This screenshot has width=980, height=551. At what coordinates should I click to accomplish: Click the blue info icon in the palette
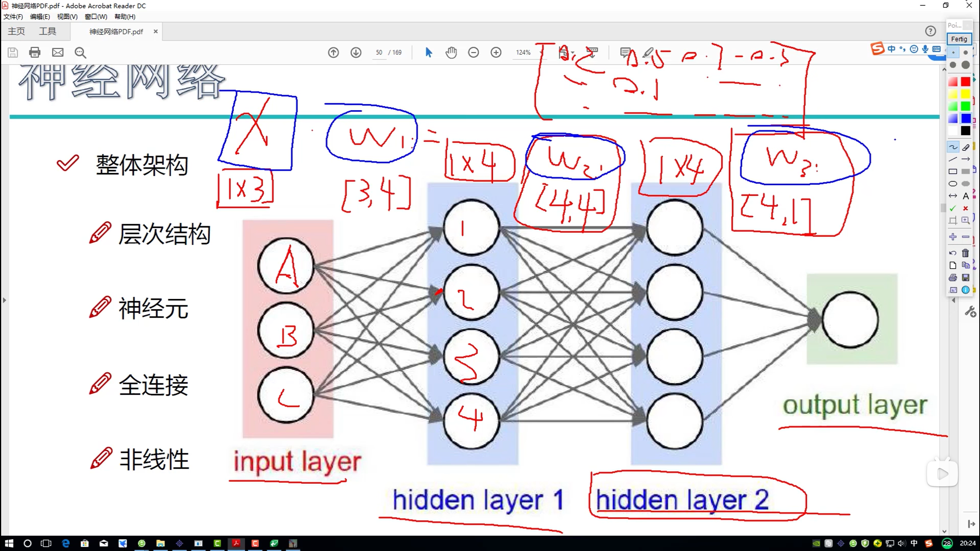point(965,290)
